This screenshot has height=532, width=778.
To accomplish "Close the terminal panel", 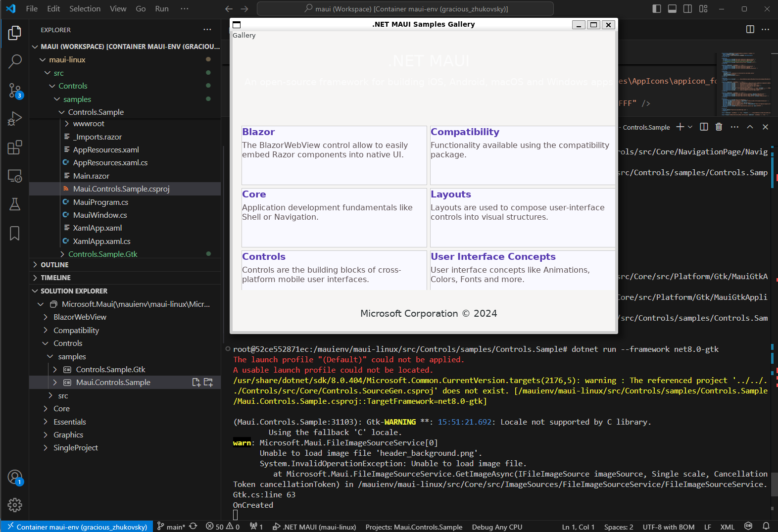I will [766, 127].
